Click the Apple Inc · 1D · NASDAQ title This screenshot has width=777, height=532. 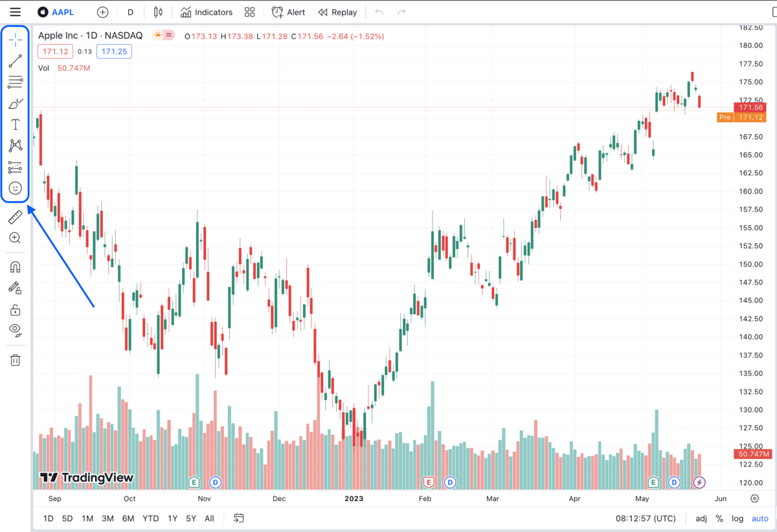92,36
